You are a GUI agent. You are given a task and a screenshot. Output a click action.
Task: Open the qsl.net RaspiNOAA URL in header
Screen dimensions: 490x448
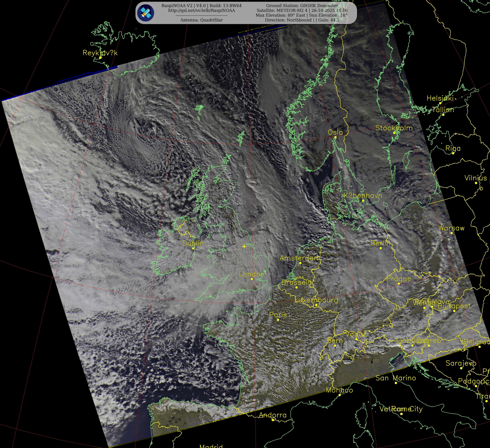[202, 10]
